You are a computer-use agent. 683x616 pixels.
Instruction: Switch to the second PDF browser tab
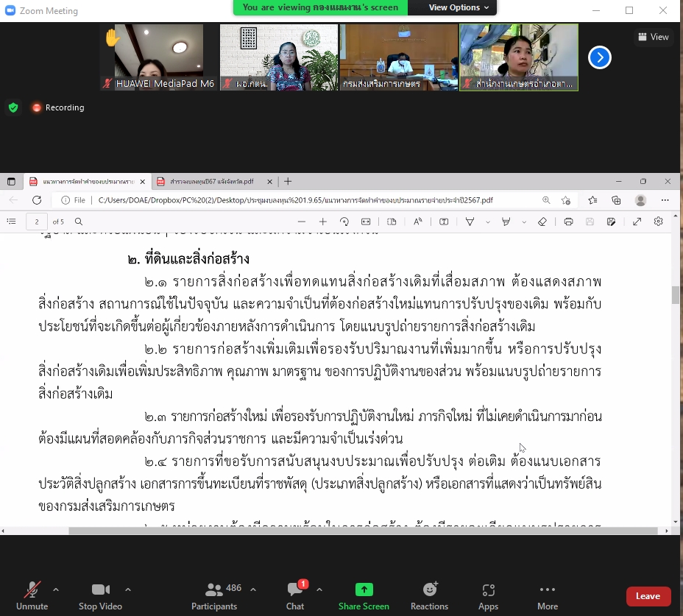tap(211, 182)
